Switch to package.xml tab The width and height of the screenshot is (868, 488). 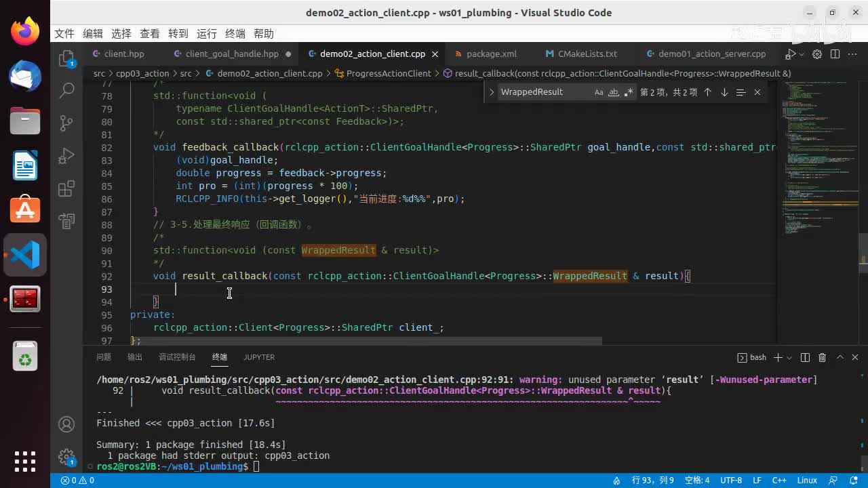[x=492, y=54]
